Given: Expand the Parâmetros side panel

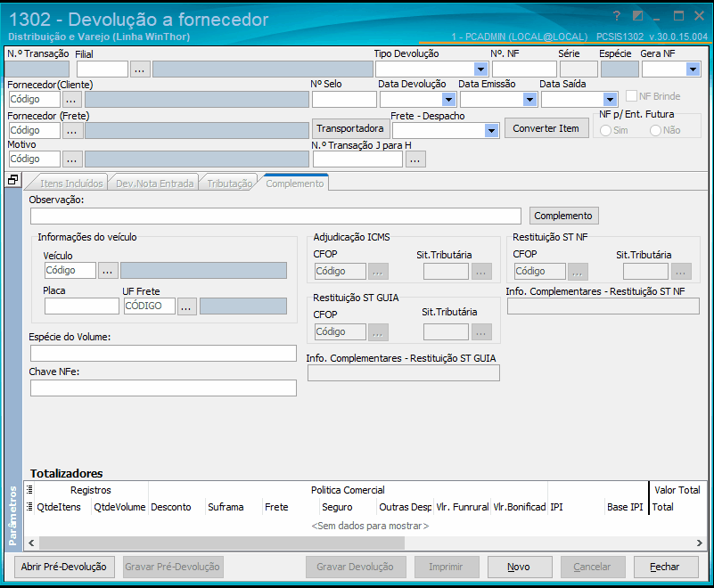Looking at the screenshot, I should (12, 515).
